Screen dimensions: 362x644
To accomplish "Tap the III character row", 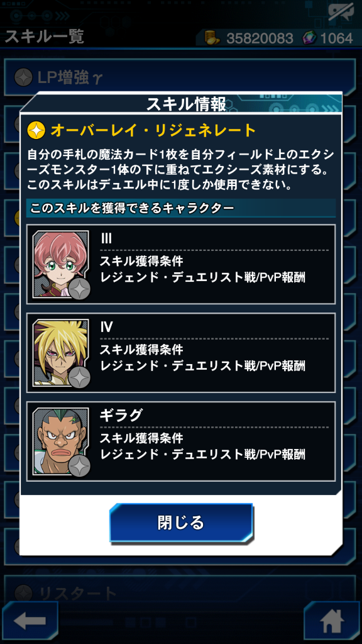I will [x=181, y=264].
